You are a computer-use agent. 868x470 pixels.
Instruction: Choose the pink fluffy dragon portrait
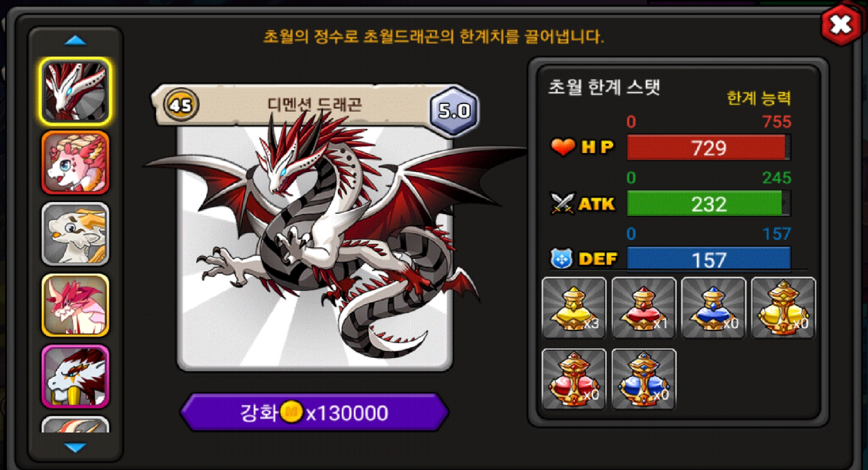[x=75, y=163]
